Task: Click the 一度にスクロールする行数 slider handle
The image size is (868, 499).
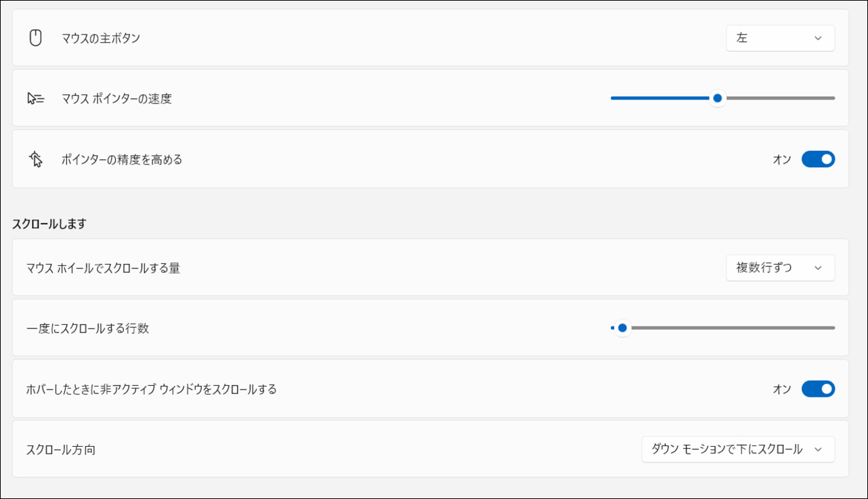Action: [622, 328]
